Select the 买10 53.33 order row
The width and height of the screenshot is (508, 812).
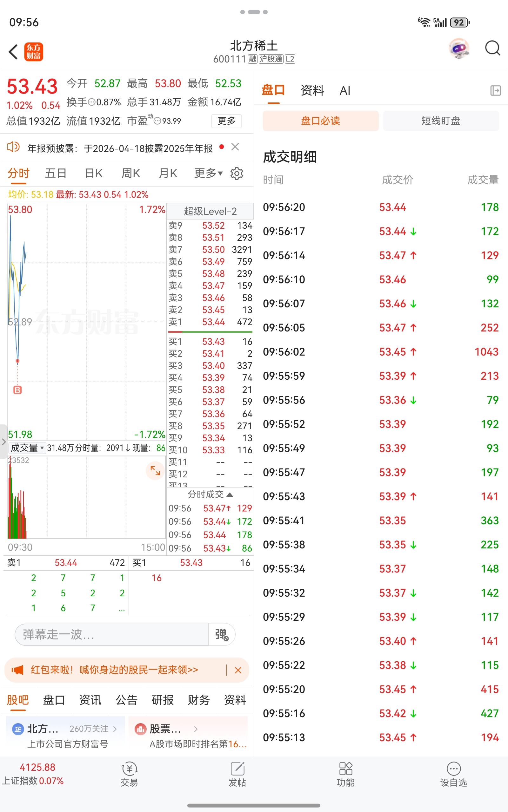tap(210, 450)
